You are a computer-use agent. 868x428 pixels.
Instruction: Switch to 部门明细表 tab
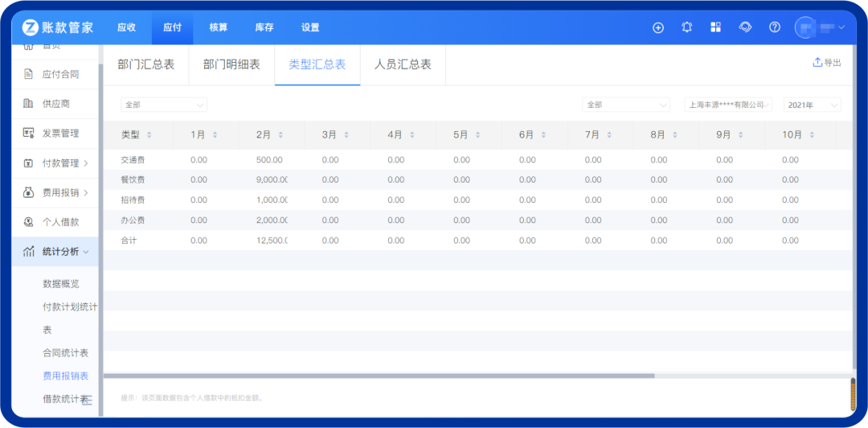point(231,64)
